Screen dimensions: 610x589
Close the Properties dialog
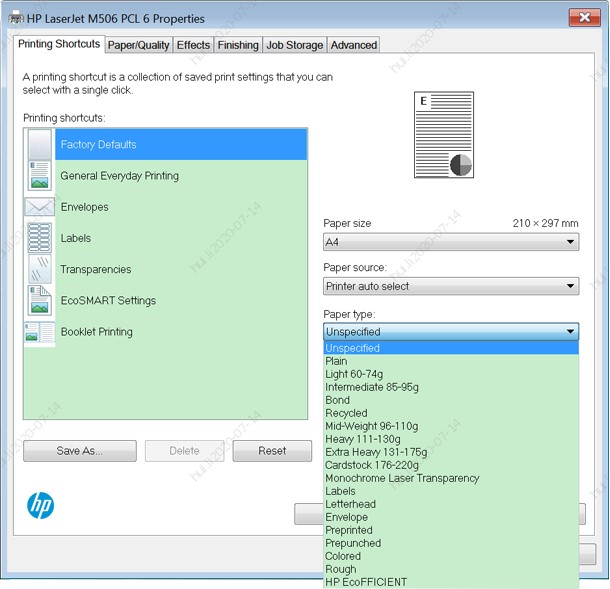click(585, 18)
